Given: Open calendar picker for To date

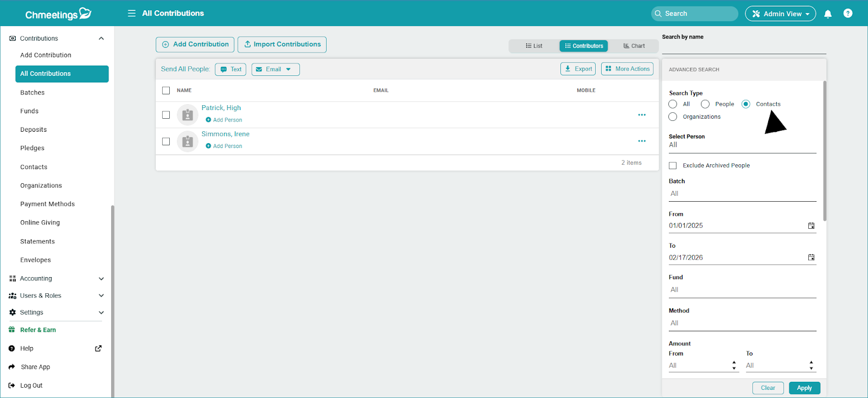Looking at the screenshot, I should click(x=811, y=258).
